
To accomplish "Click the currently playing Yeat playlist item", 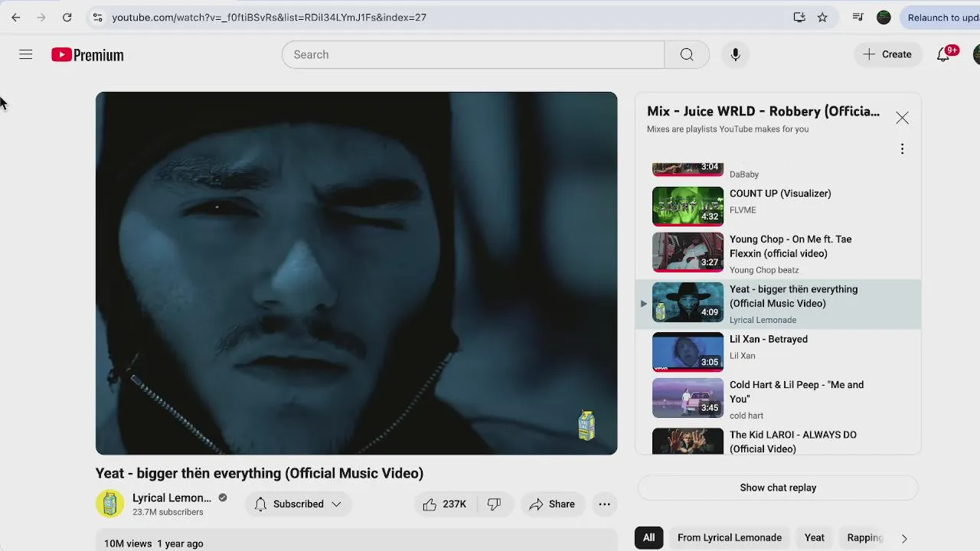I will 778,304.
